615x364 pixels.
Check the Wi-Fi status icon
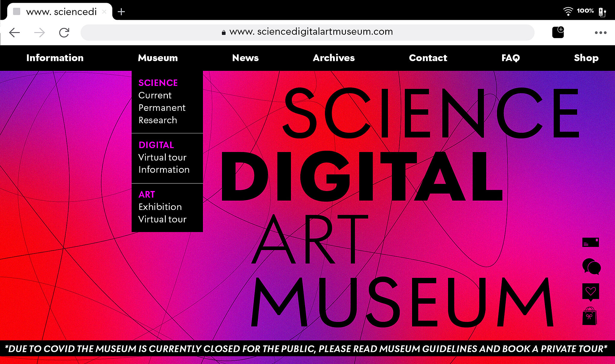tap(568, 11)
